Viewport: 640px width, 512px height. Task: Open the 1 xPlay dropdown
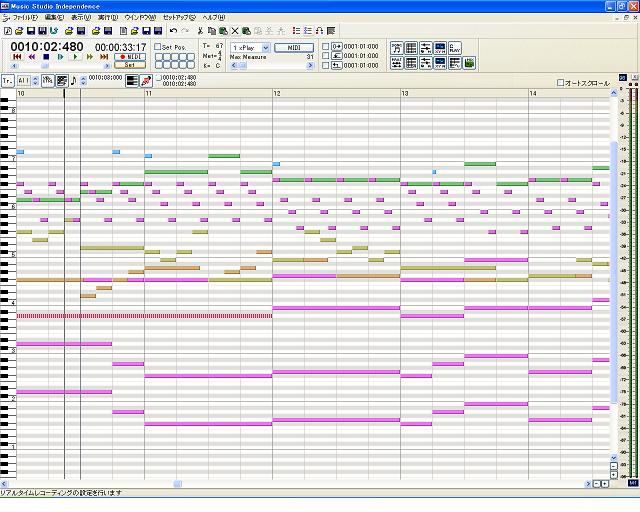pos(266,48)
